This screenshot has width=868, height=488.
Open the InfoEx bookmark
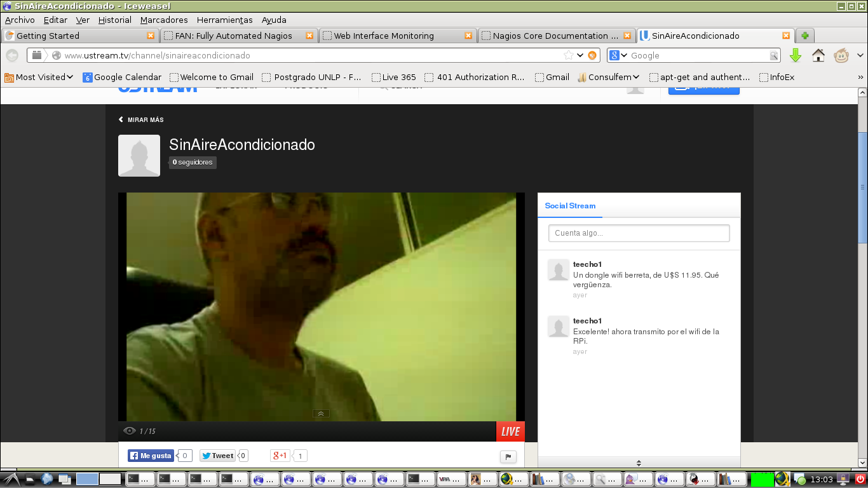(777, 77)
